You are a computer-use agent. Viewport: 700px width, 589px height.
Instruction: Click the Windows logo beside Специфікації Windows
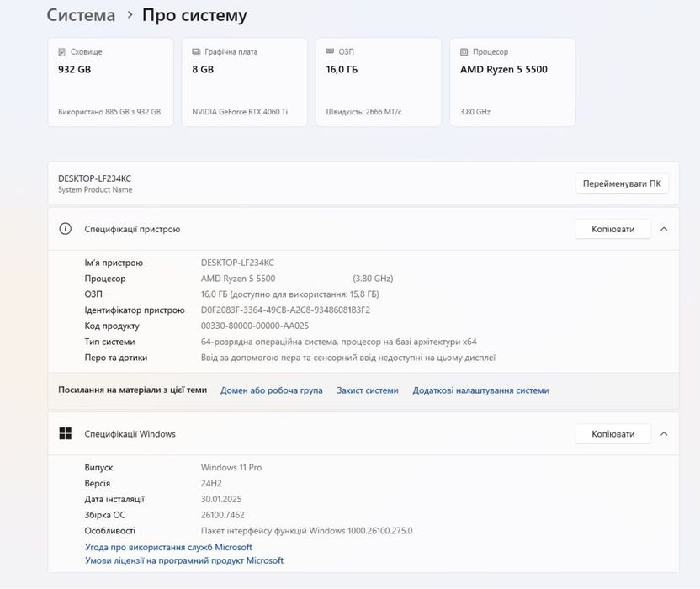click(x=66, y=434)
